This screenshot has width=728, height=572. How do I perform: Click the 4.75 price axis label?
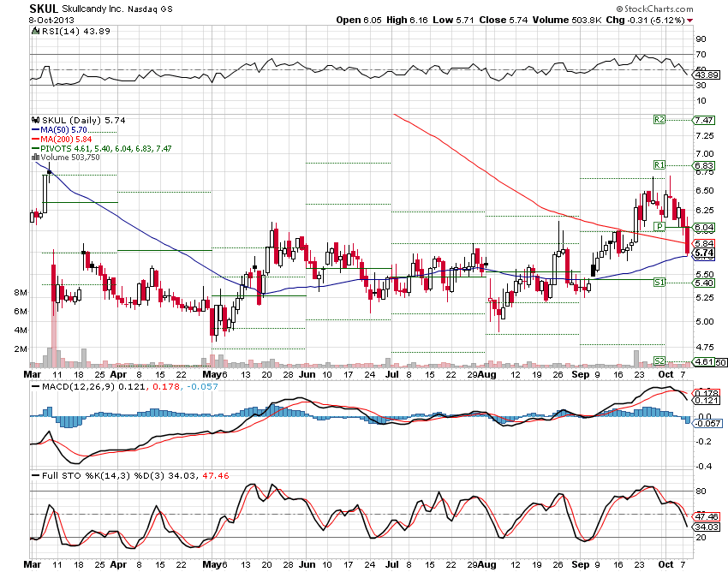pos(705,347)
